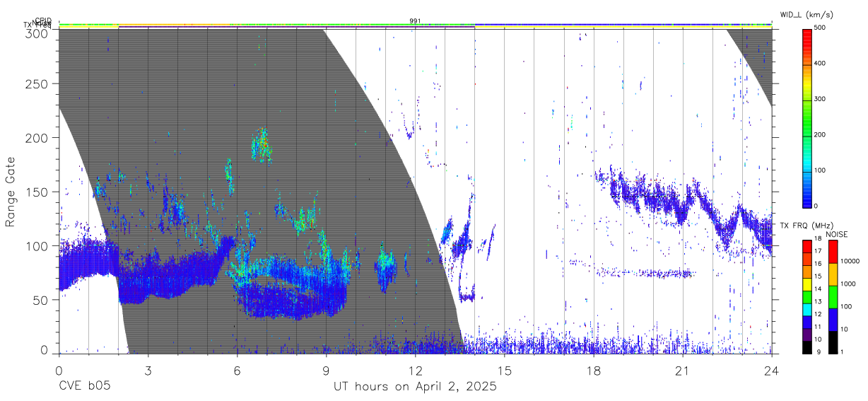The height and width of the screenshot is (401, 868).
Task: Click the '10000' noise scale label
Action: (x=850, y=261)
